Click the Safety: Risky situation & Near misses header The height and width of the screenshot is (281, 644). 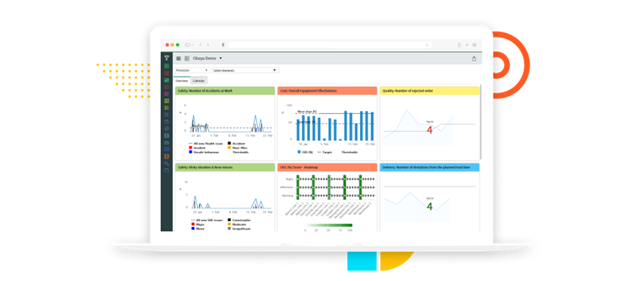(225, 167)
